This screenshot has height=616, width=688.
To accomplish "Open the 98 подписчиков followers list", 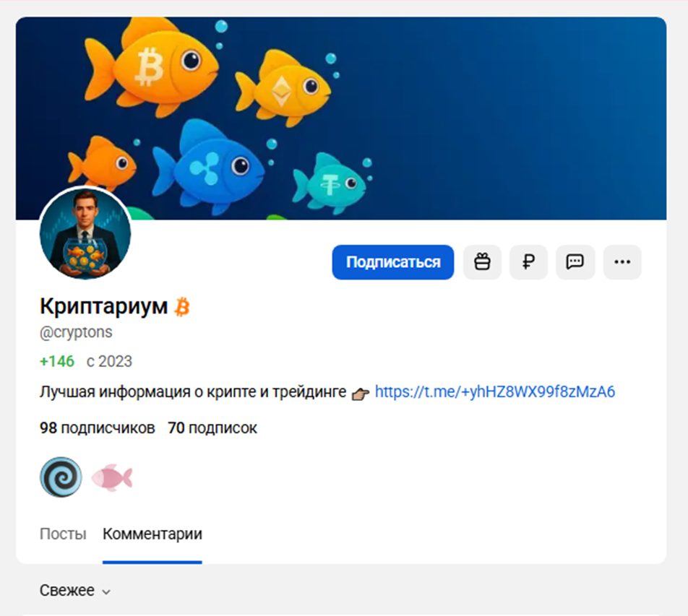I will click(98, 428).
